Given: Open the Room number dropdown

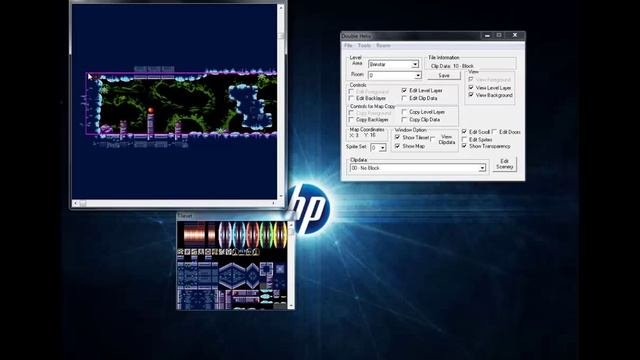Looking at the screenshot, I should (x=418, y=76).
